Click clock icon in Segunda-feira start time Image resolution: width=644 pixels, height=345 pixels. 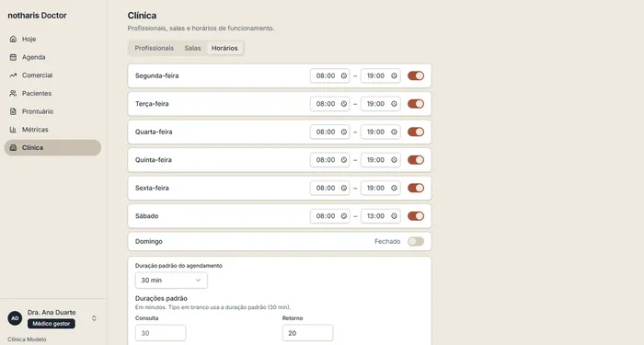pyautogui.click(x=344, y=75)
